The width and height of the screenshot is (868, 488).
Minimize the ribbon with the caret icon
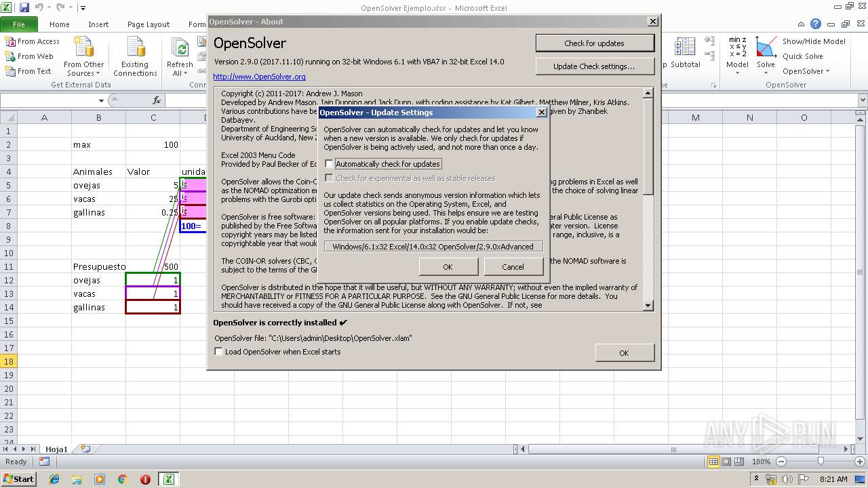[x=802, y=24]
